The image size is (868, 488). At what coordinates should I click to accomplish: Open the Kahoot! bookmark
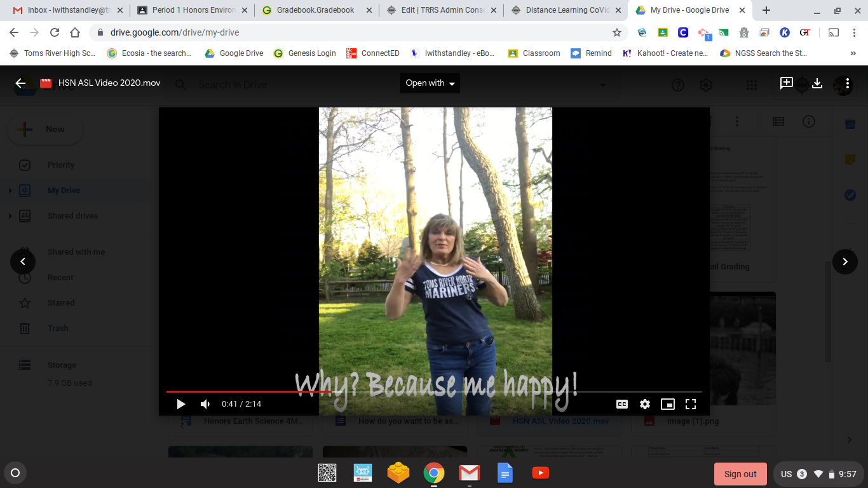tap(665, 53)
